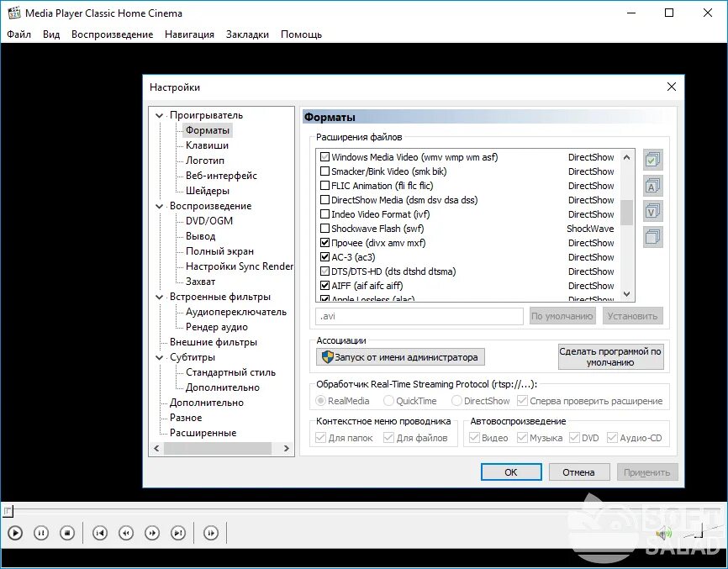Open Расширенные settings page
This screenshot has height=569, width=728.
click(203, 433)
